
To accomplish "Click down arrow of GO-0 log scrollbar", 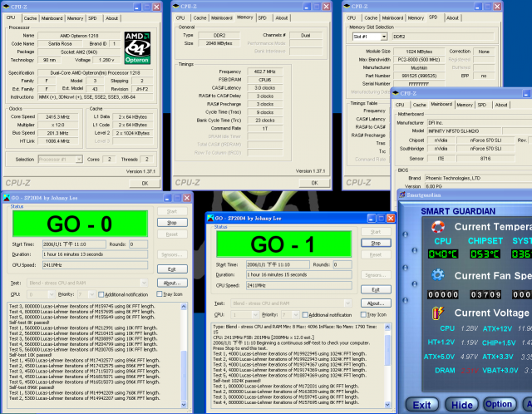I will pos(184,404).
